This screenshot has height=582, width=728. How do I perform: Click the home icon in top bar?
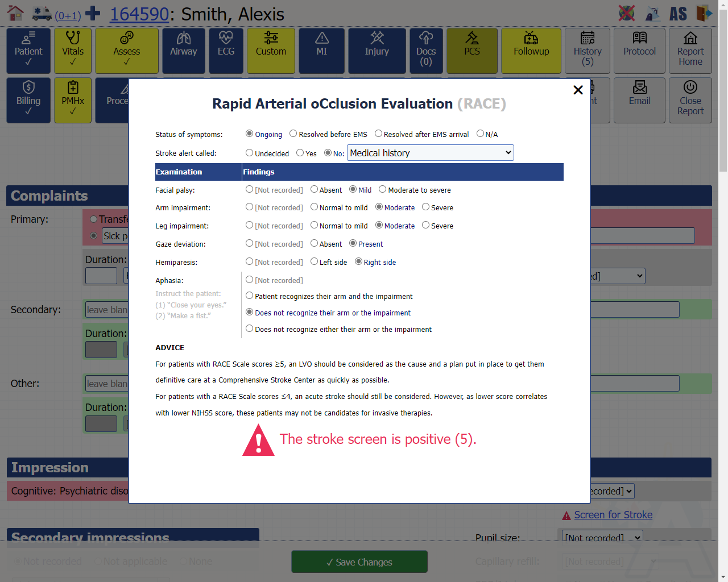15,13
